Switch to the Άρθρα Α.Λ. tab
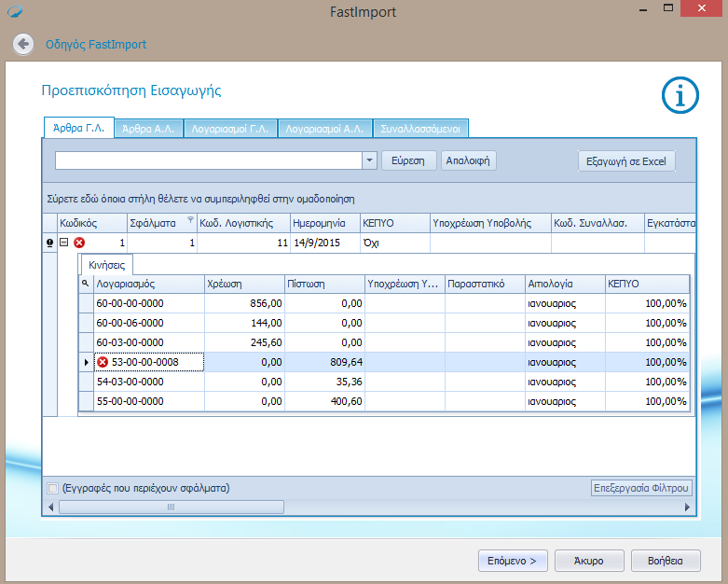Viewport: 728px width, 584px height. click(148, 129)
